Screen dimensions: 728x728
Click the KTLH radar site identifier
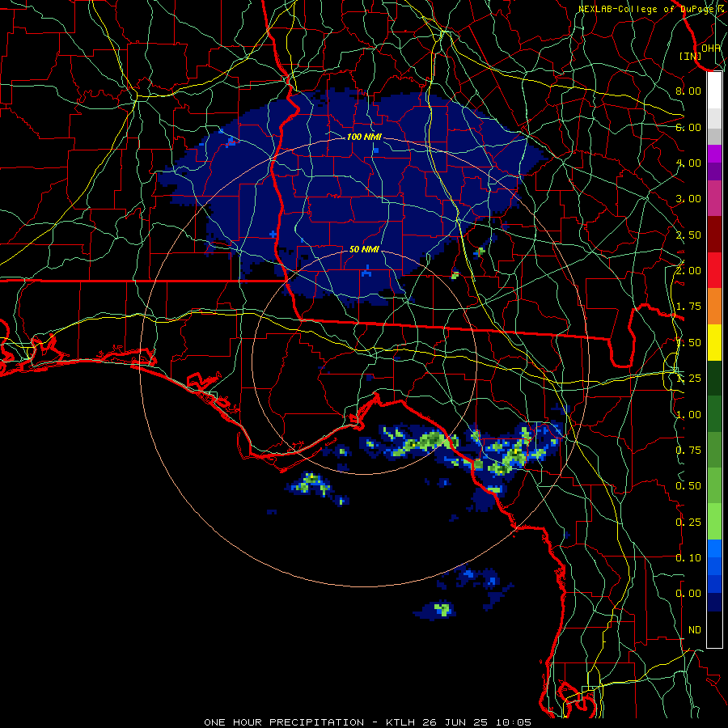tap(400, 722)
